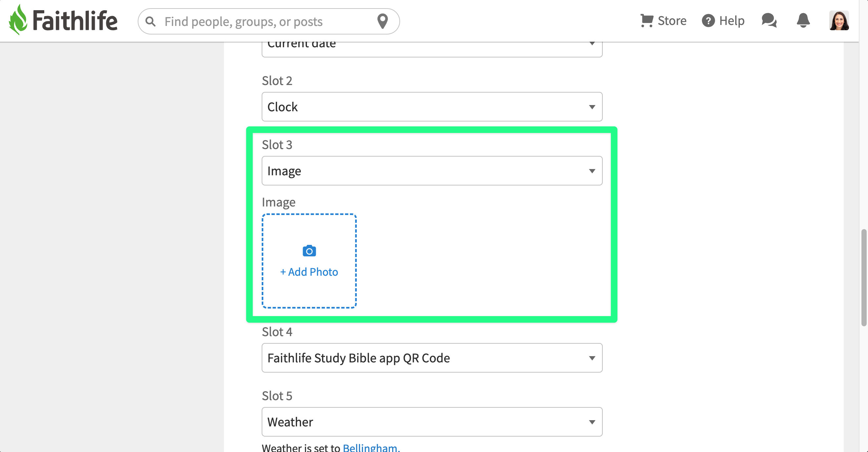Open the Slot 2 Clock dropdown
This screenshot has width=868, height=452.
(x=432, y=107)
